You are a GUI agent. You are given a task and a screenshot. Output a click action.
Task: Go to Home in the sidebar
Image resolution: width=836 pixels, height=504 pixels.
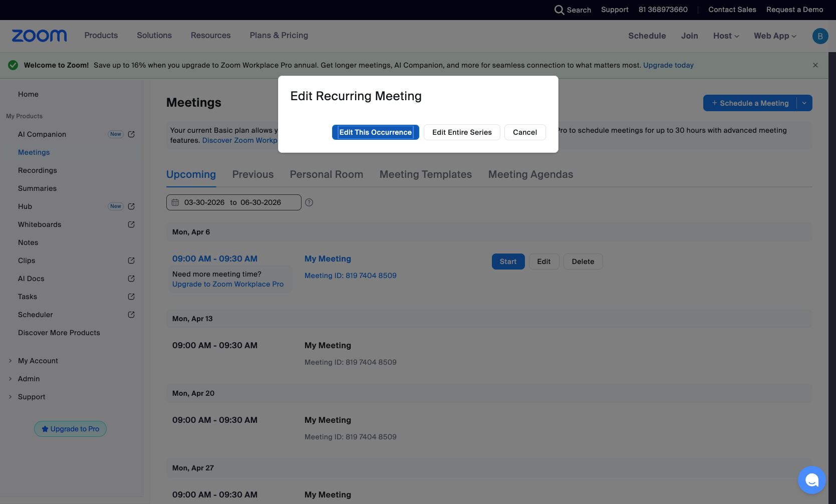[x=29, y=94]
